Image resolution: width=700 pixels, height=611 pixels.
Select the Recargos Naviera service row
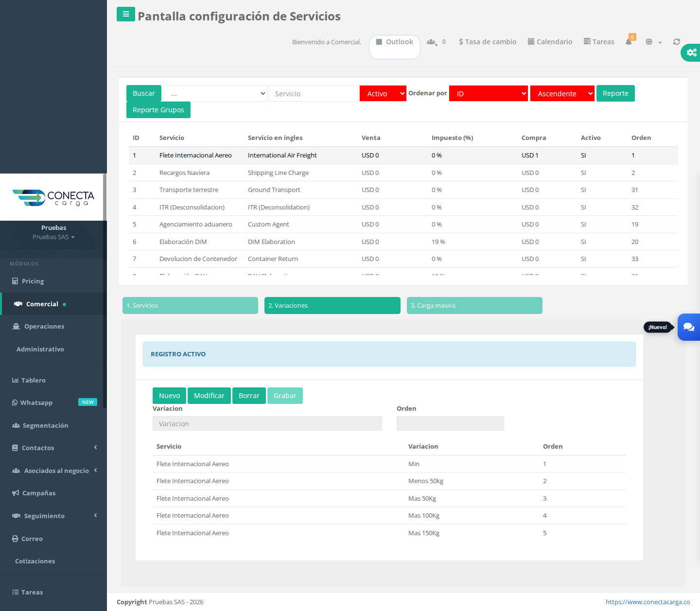pos(403,173)
